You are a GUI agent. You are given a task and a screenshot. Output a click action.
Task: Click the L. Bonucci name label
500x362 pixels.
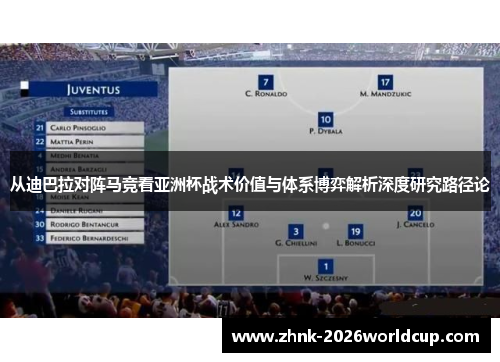(356, 243)
